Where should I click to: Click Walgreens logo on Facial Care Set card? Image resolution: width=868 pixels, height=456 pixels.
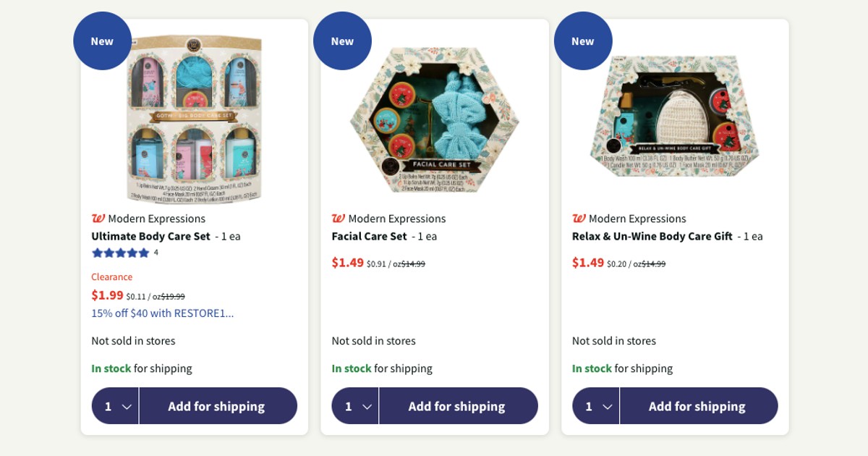point(338,219)
